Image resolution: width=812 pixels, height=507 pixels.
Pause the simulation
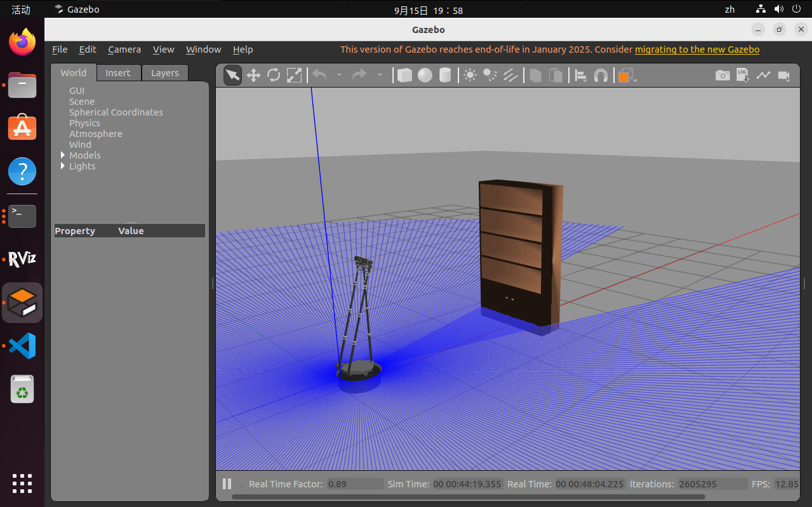click(227, 484)
